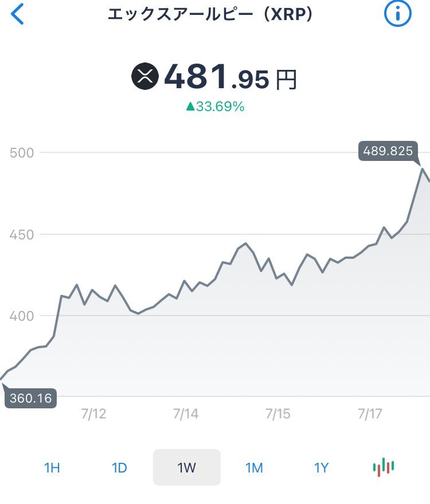Tap the 7/17 date on the axis

370,414
